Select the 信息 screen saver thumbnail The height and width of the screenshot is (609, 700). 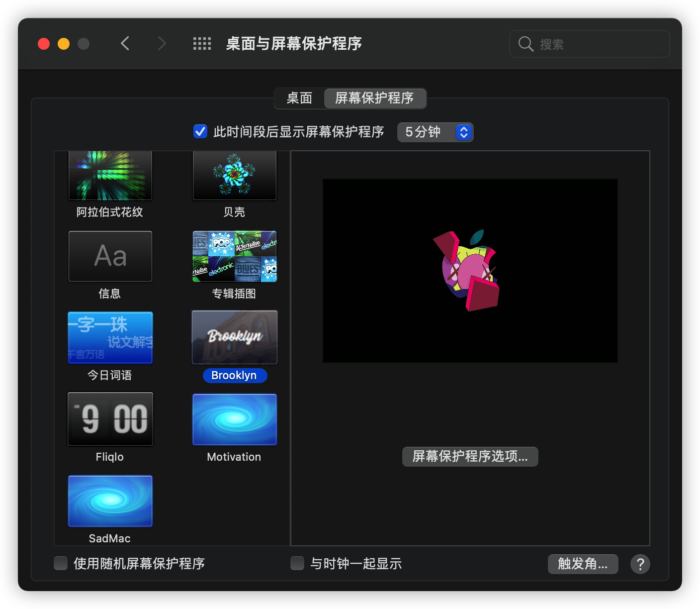(110, 256)
